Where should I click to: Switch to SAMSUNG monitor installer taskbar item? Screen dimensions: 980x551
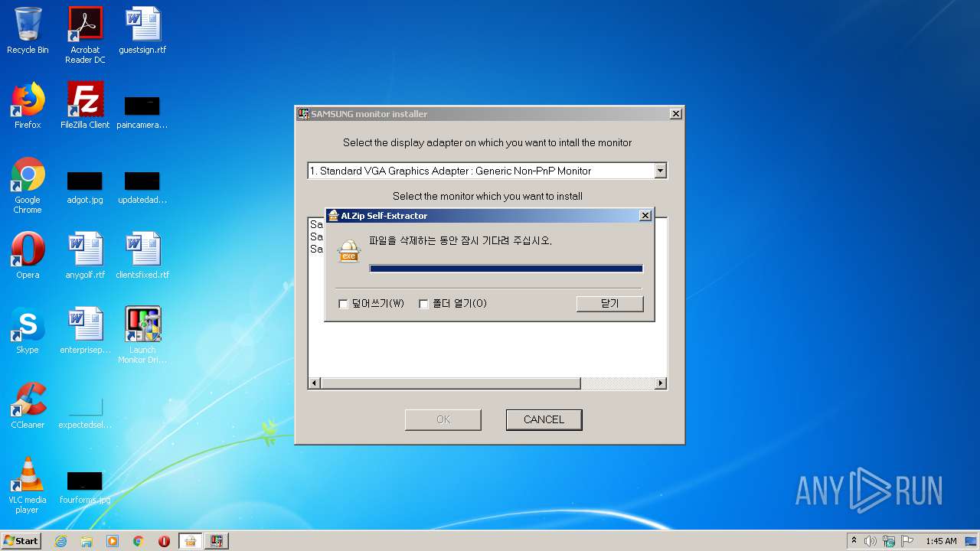coord(216,541)
